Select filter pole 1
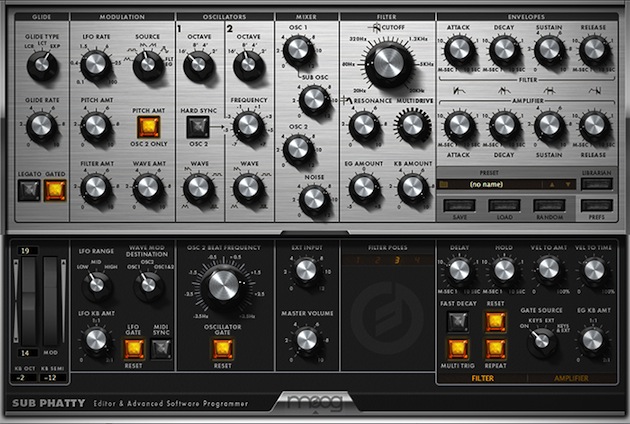 click(x=357, y=260)
